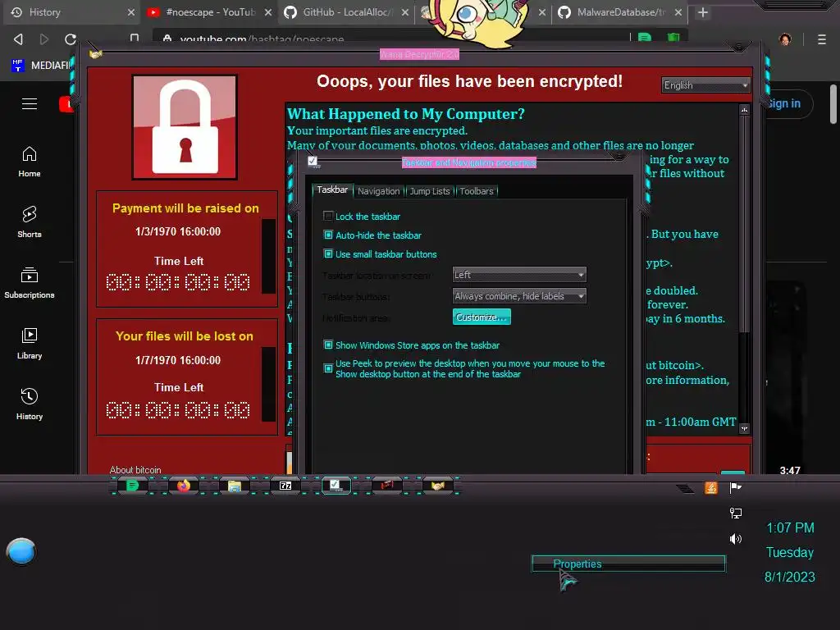840x630 pixels.
Task: Switch to the Toolbars tab
Action: [x=477, y=191]
